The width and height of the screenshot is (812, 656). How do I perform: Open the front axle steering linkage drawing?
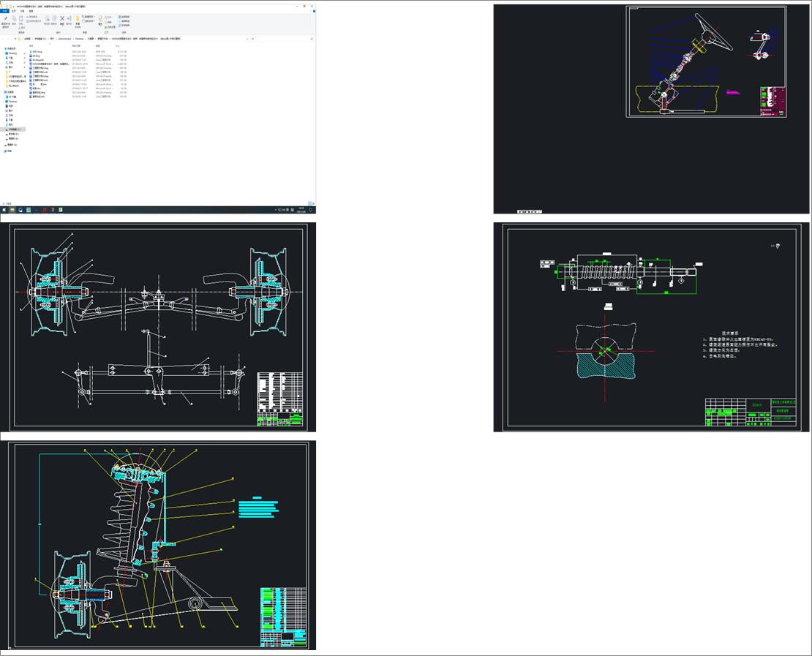(158, 327)
